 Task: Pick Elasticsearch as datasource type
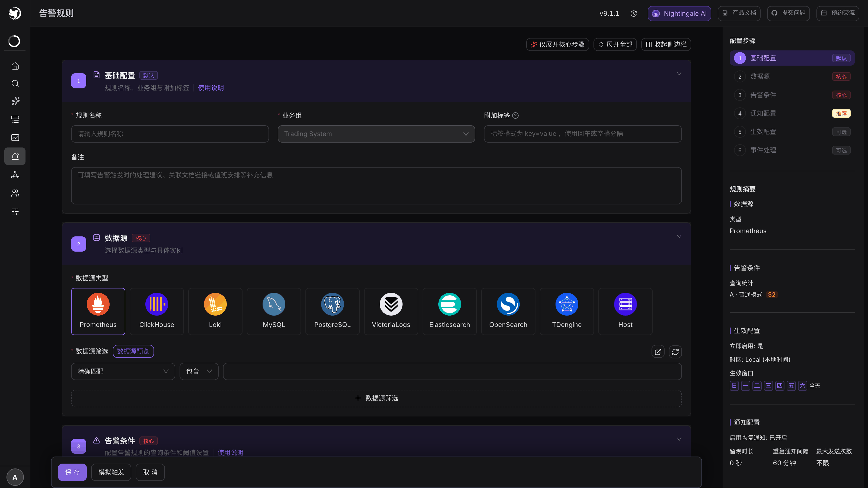tap(449, 311)
